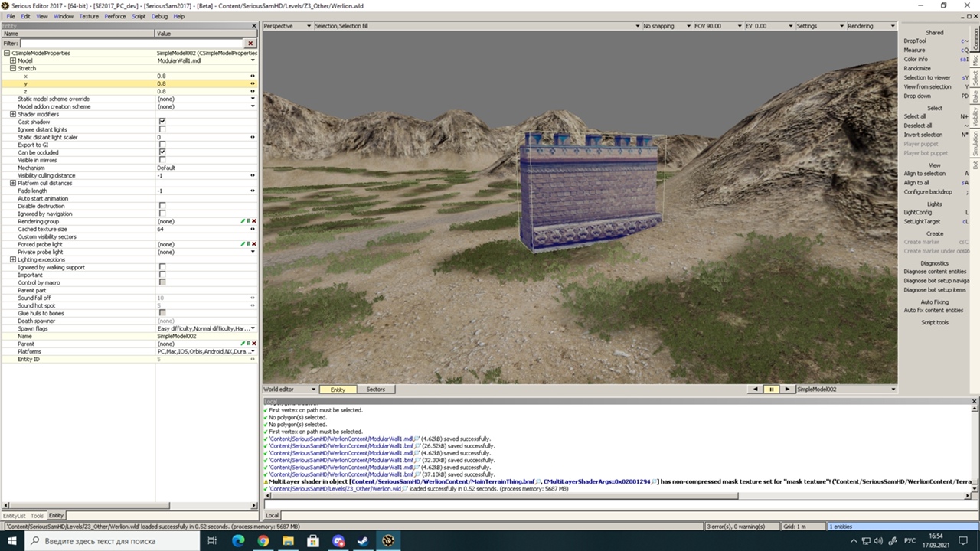Open the Debug menu
Image resolution: width=980 pixels, height=551 pixels.
(x=159, y=16)
